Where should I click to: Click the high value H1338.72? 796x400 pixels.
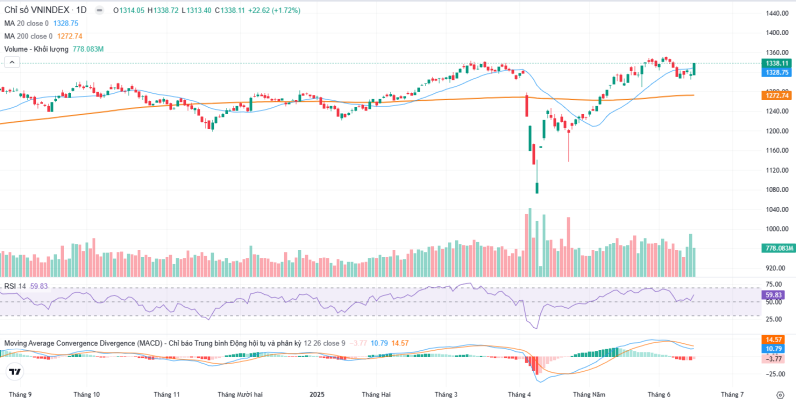click(x=163, y=10)
